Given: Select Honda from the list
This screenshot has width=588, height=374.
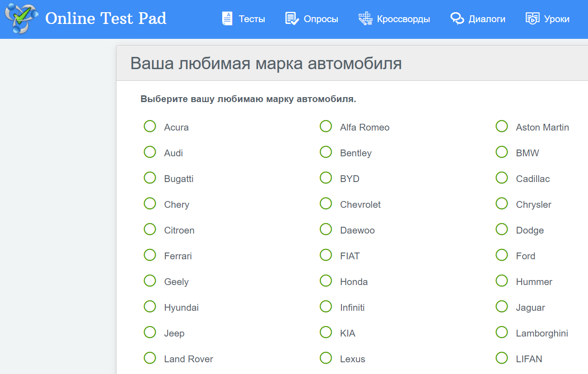Looking at the screenshot, I should point(326,280).
